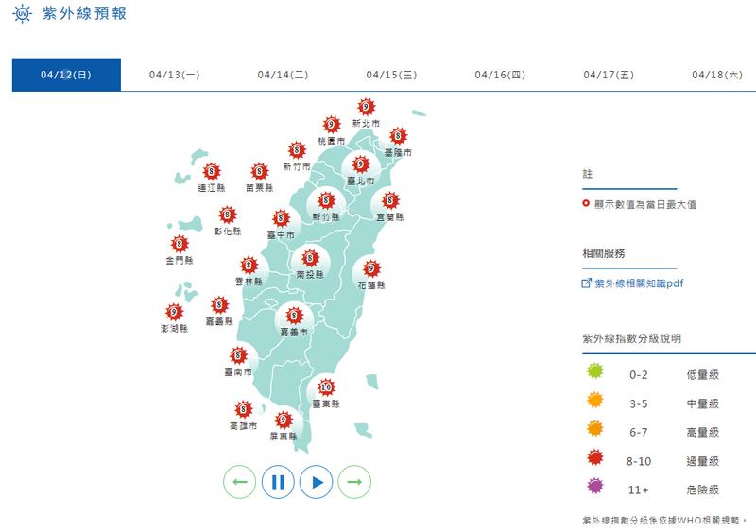Select the 04/17 Friday tab

609,75
